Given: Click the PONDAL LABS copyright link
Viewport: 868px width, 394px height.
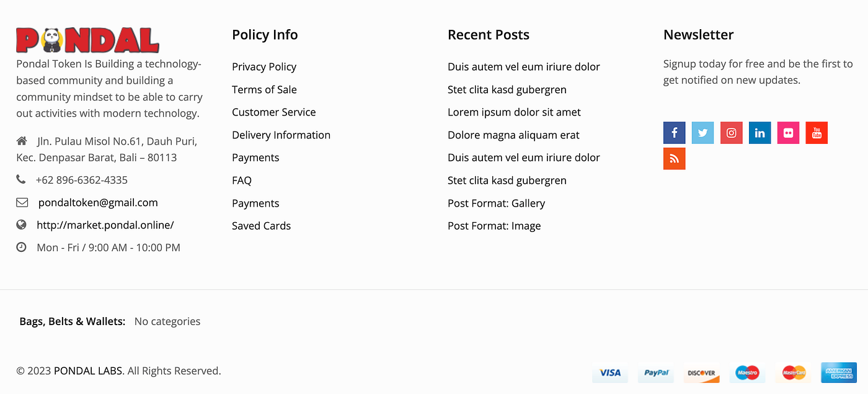Looking at the screenshot, I should 89,371.
